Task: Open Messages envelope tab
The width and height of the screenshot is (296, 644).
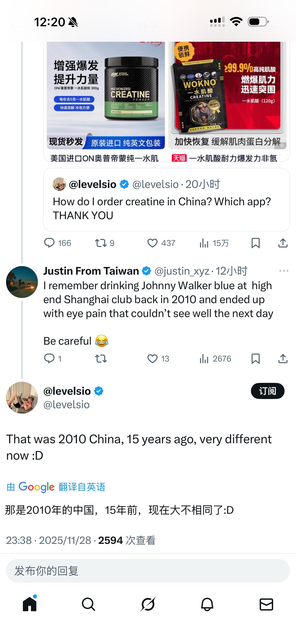Action: click(266, 604)
